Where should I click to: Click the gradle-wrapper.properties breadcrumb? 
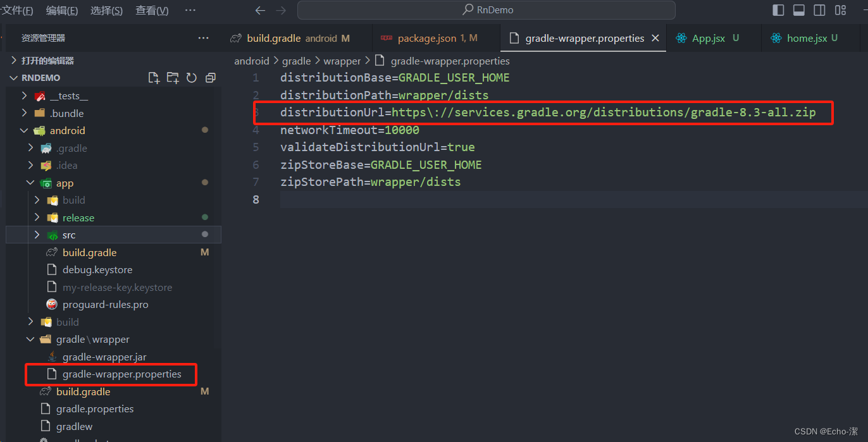[x=450, y=61]
